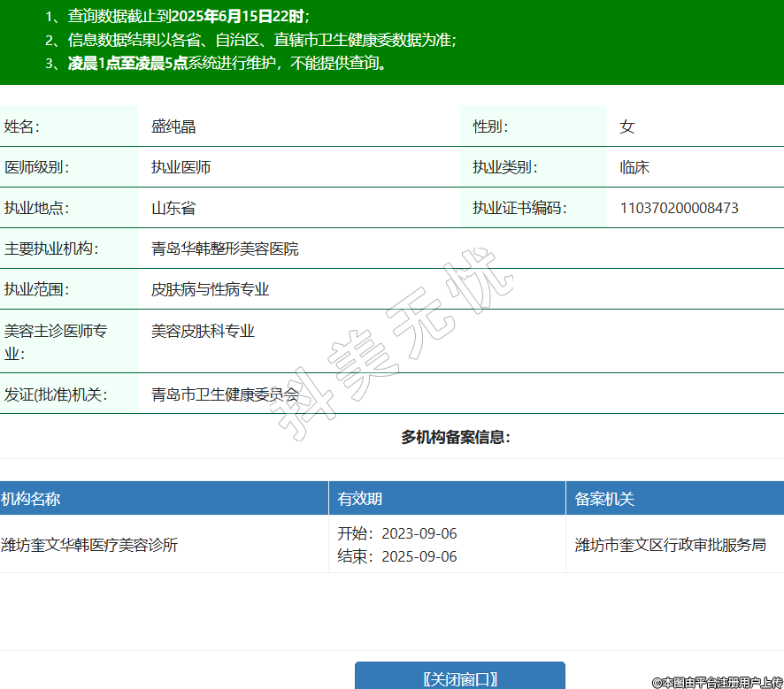The image size is (784, 689).
Task: Click issuing authority 青岛市卫生健康委员会
Action: pyautogui.click(x=225, y=394)
